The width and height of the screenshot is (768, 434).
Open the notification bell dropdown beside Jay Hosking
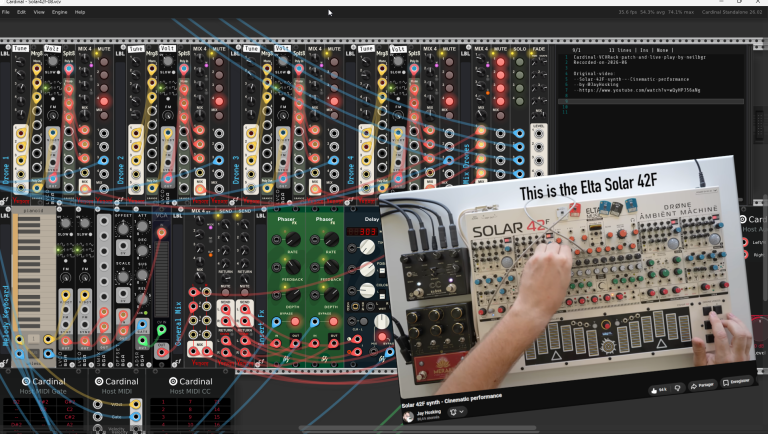[x=456, y=412]
